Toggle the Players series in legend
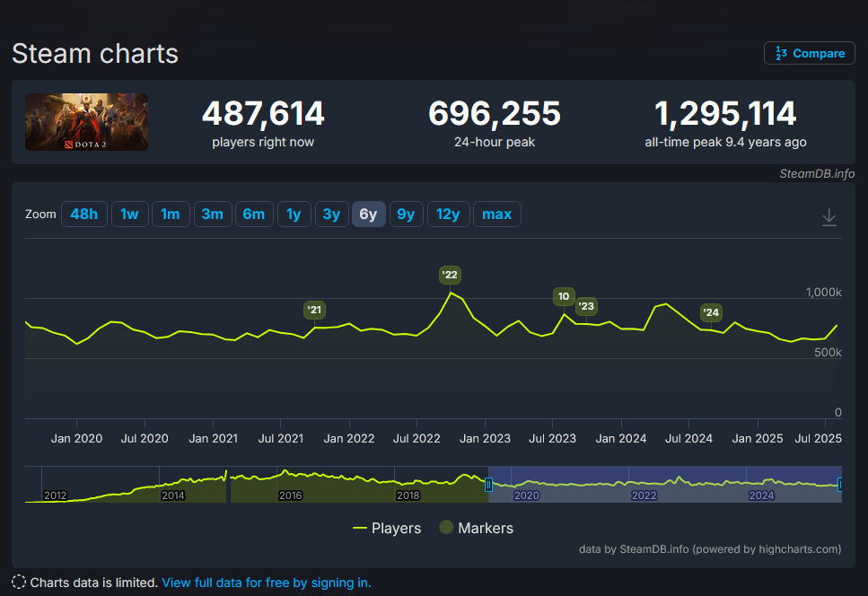Image resolution: width=868 pixels, height=596 pixels. [387, 529]
